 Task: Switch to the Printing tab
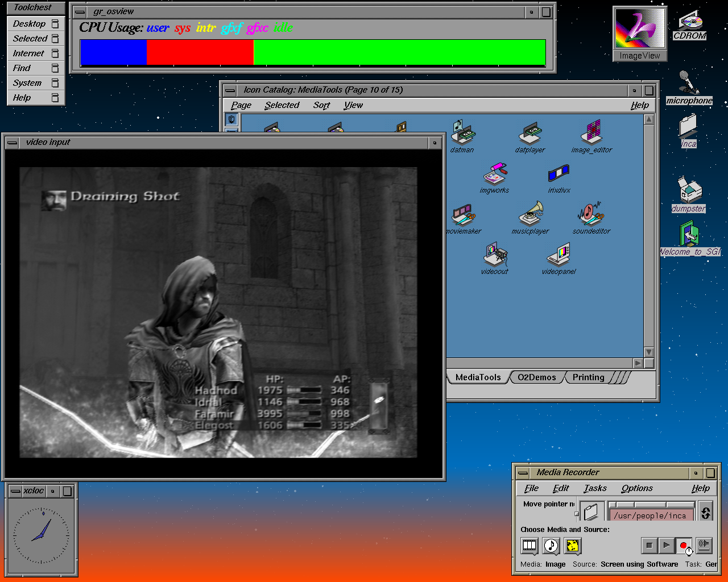click(x=588, y=377)
